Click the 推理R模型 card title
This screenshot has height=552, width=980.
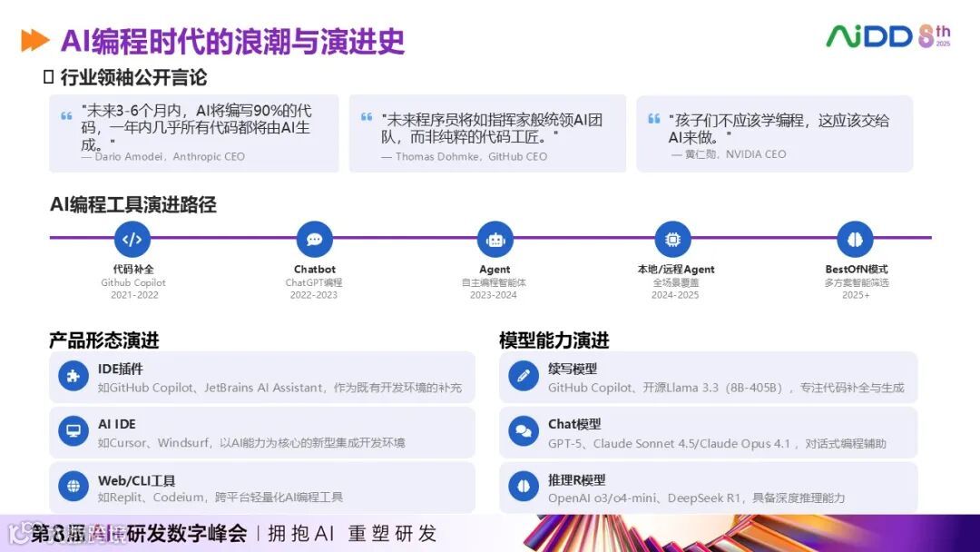click(x=576, y=479)
